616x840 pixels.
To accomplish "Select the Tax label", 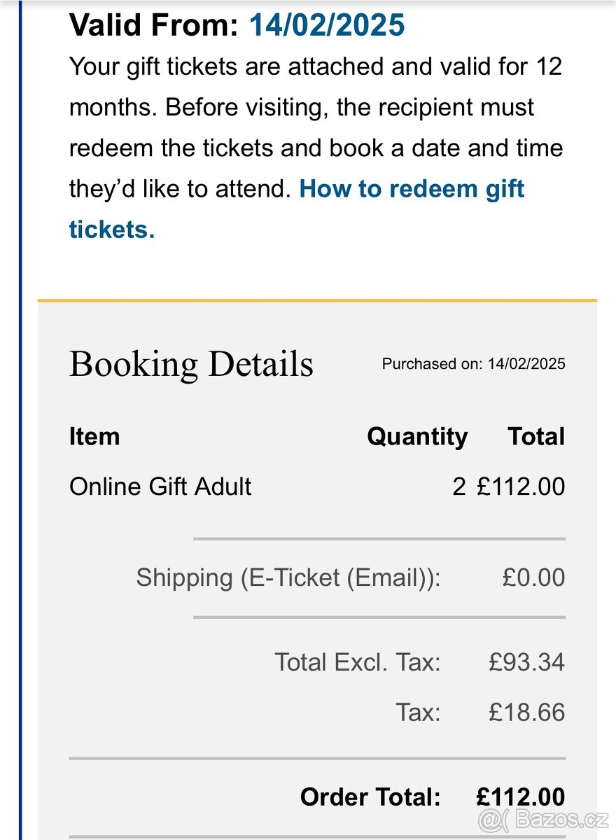I will (x=419, y=713).
